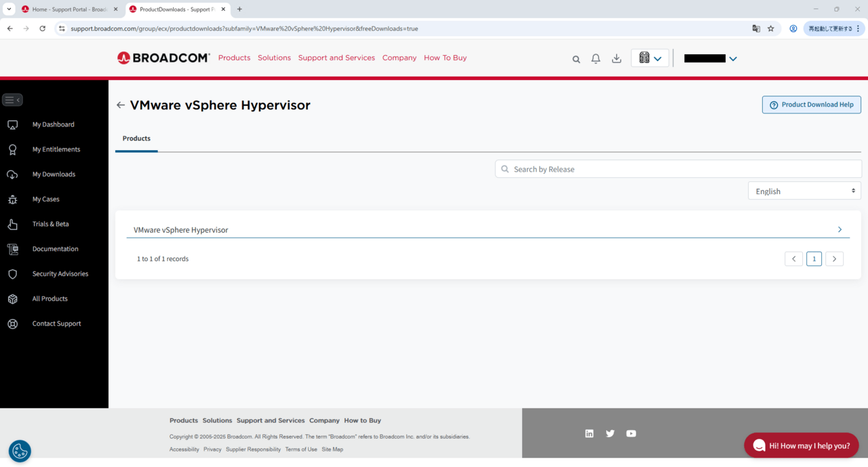Viewport: 868px width, 467px height.
Task: Click the My Cases bug icon
Action: [12, 200]
